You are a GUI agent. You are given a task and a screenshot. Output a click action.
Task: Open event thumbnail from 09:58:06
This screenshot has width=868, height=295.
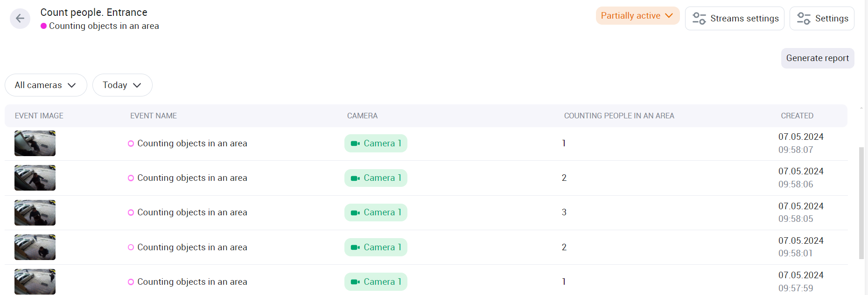35,178
